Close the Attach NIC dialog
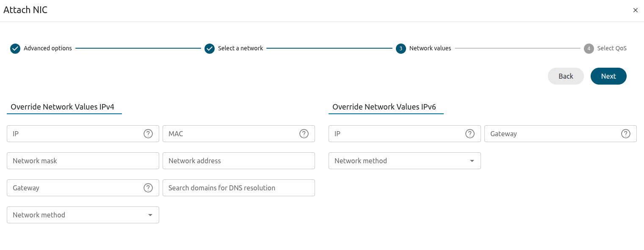The width and height of the screenshot is (644, 250). click(635, 10)
